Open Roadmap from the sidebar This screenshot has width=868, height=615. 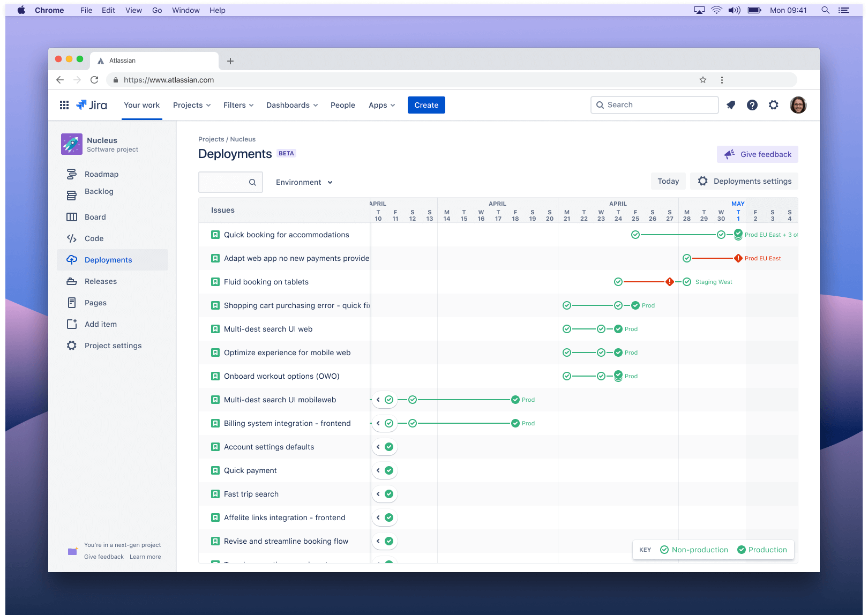101,174
